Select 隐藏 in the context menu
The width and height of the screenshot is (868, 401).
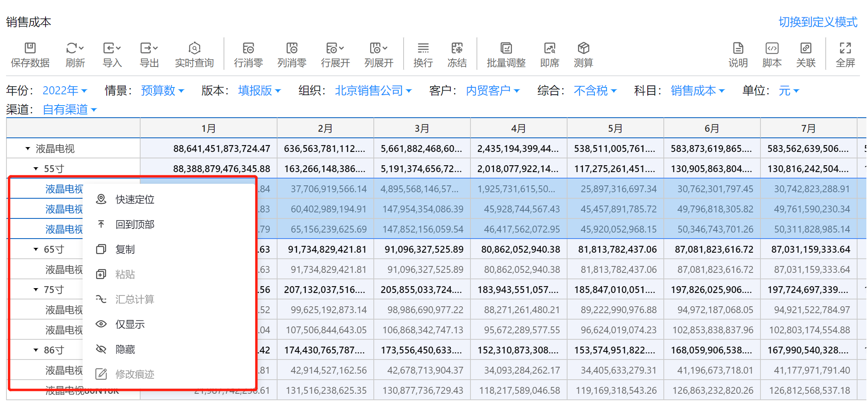pyautogui.click(x=125, y=349)
